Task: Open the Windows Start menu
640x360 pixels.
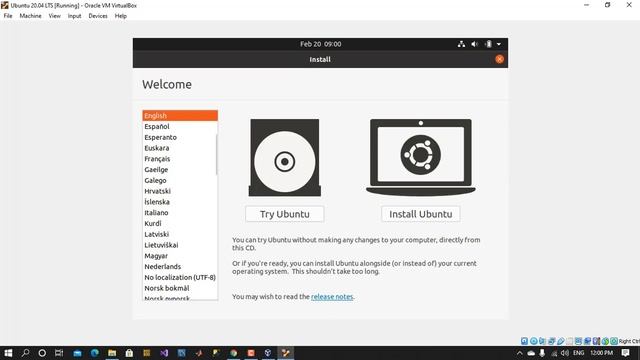Action: [8, 353]
